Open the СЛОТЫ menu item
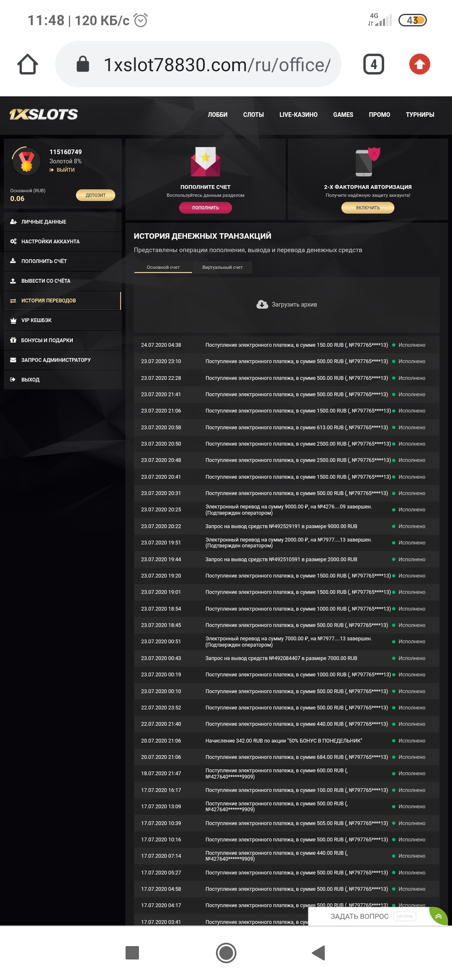Image resolution: width=452 pixels, height=980 pixels. pyautogui.click(x=253, y=115)
